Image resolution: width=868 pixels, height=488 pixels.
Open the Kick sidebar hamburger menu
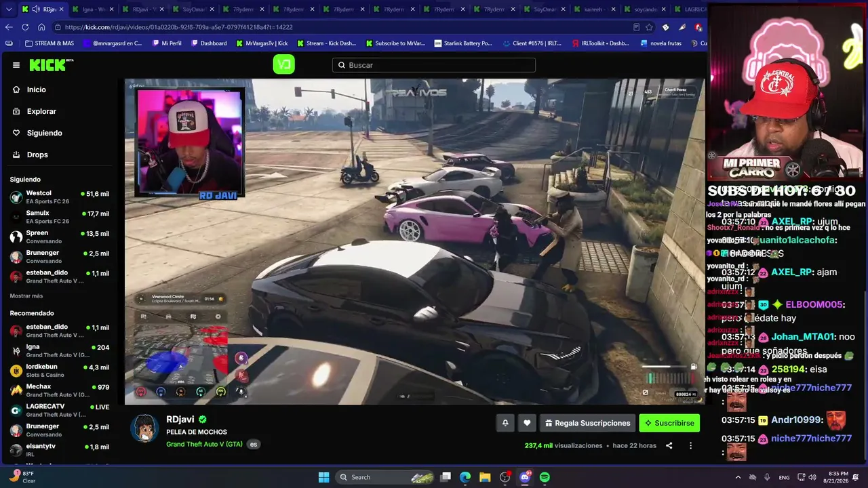point(16,65)
